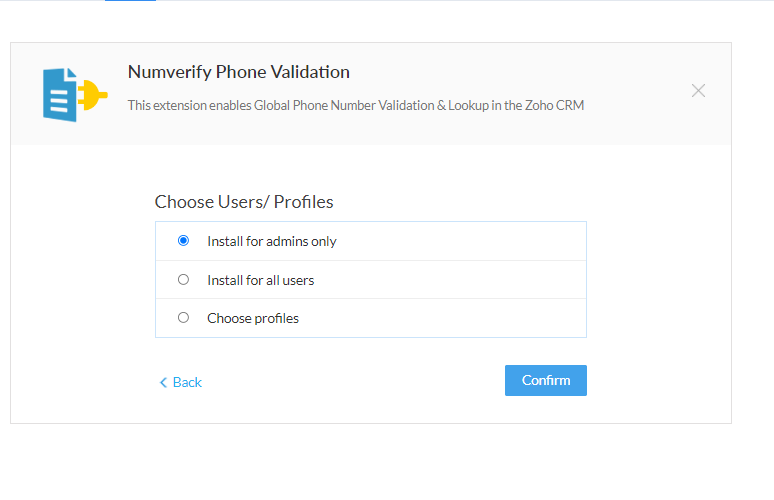Click empty space in the Choose profiles row

point(442,318)
